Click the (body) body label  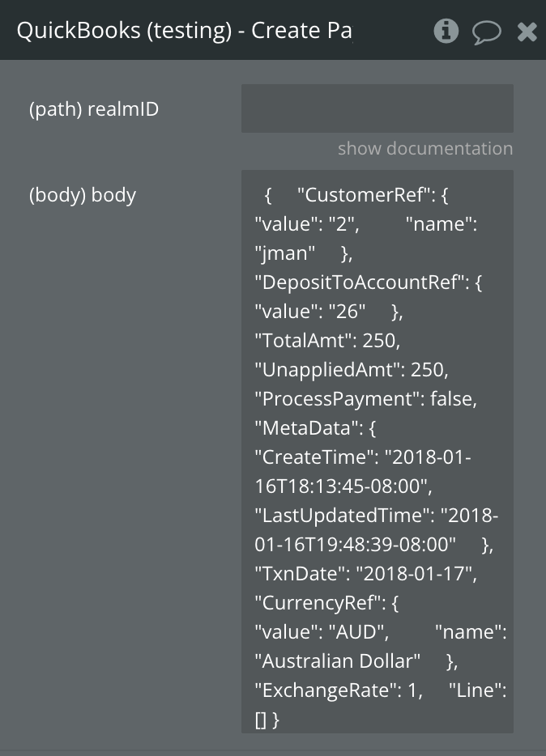[x=83, y=195]
